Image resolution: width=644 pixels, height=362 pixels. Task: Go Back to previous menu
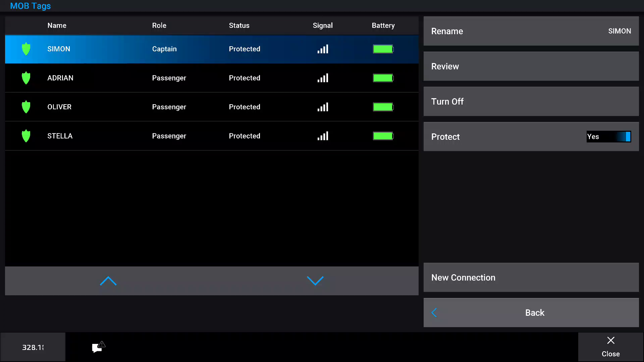click(x=531, y=312)
